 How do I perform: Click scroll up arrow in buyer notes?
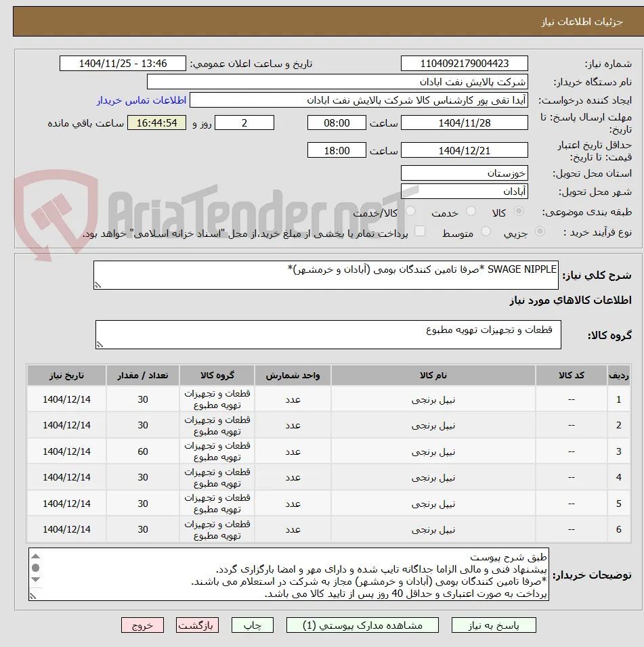pyautogui.click(x=35, y=556)
